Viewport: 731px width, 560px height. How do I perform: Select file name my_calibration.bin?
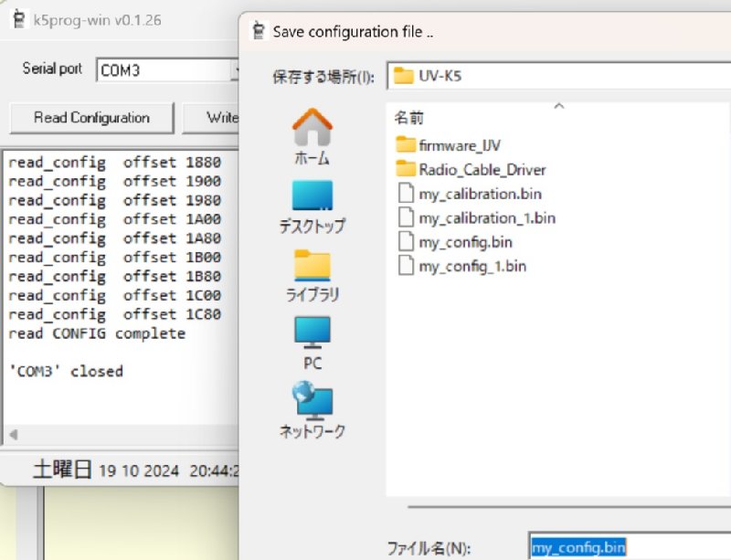tap(481, 194)
